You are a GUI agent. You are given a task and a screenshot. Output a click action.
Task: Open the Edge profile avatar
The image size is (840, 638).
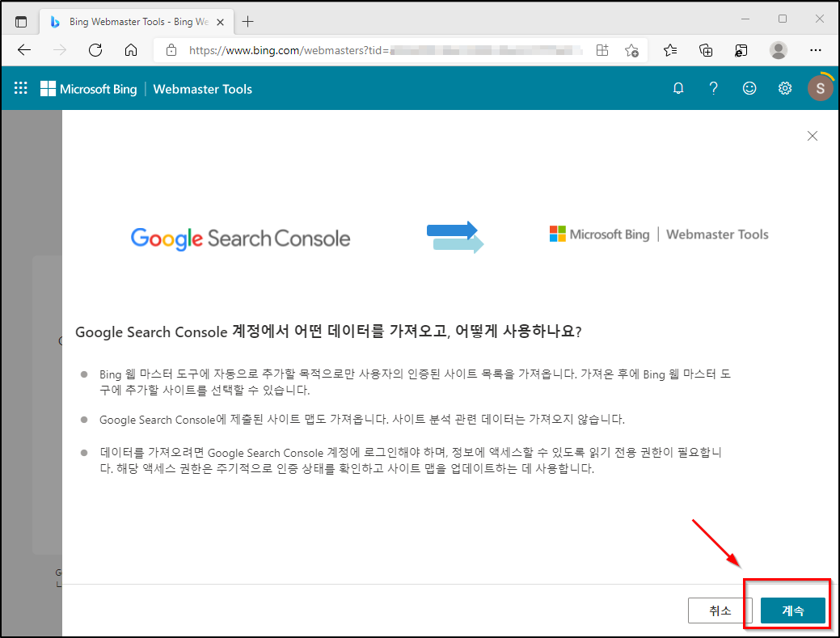click(x=778, y=50)
